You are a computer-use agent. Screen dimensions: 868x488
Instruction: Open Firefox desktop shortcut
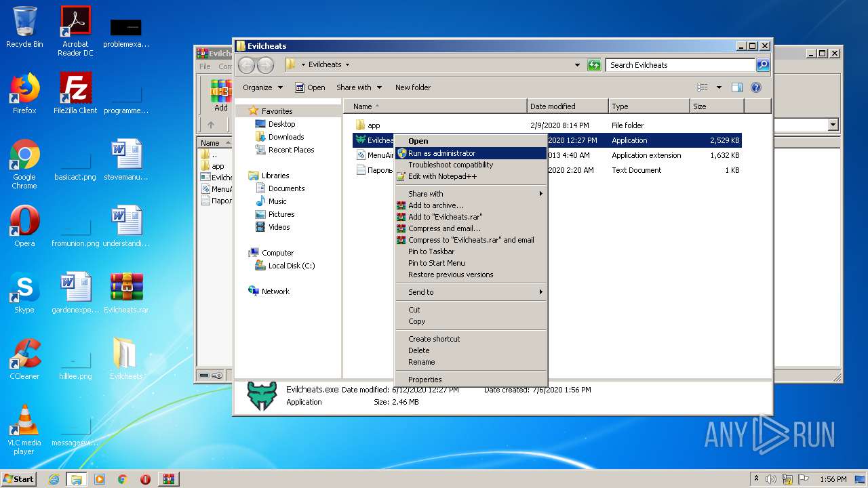(24, 93)
